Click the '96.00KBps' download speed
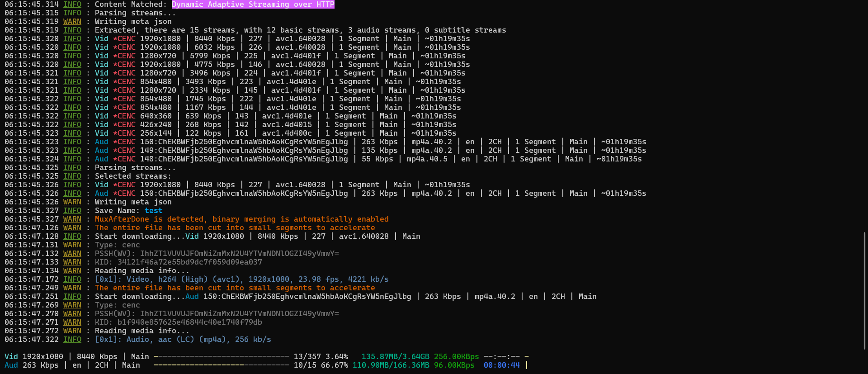The width and height of the screenshot is (868, 374). [454, 365]
